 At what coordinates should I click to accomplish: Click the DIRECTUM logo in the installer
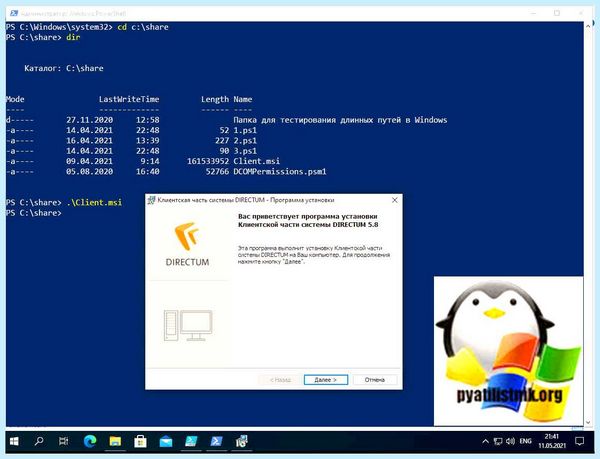tap(187, 244)
